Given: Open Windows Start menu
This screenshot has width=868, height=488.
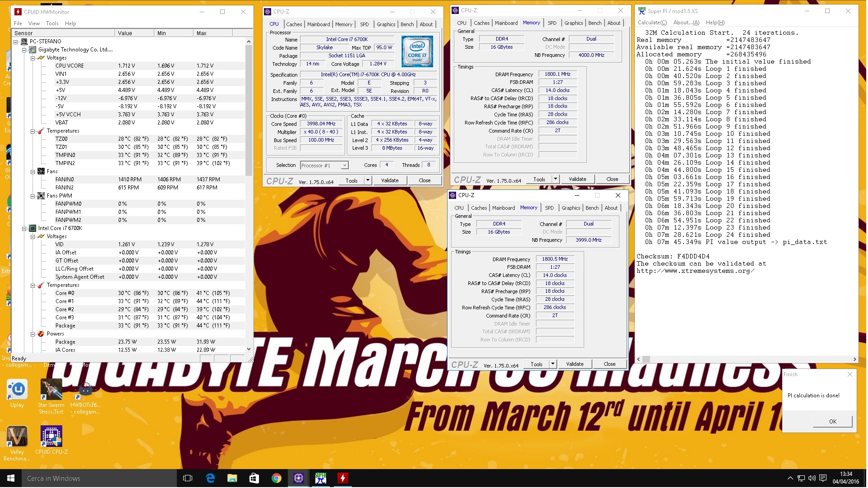Looking at the screenshot, I should point(11,479).
